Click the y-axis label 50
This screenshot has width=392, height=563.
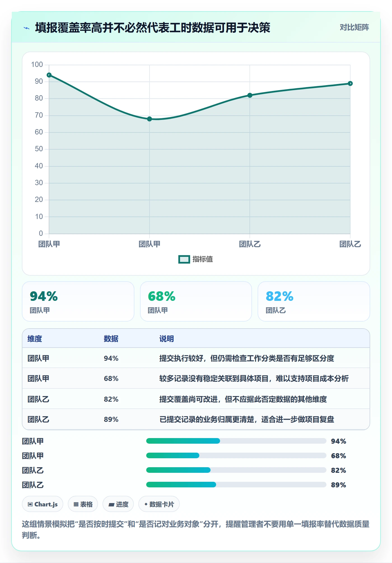(39, 149)
